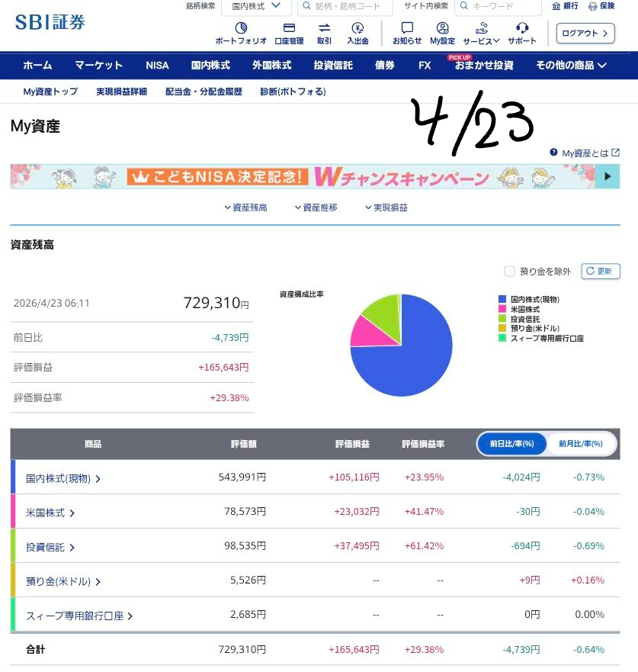Open the 取引 trade icon
The height and width of the screenshot is (672, 638).
(324, 29)
